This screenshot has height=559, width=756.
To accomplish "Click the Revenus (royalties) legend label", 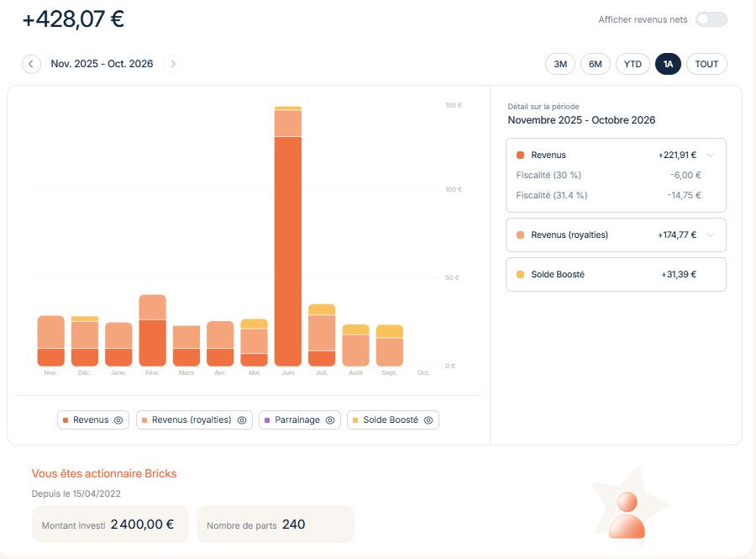I will click(x=192, y=420).
